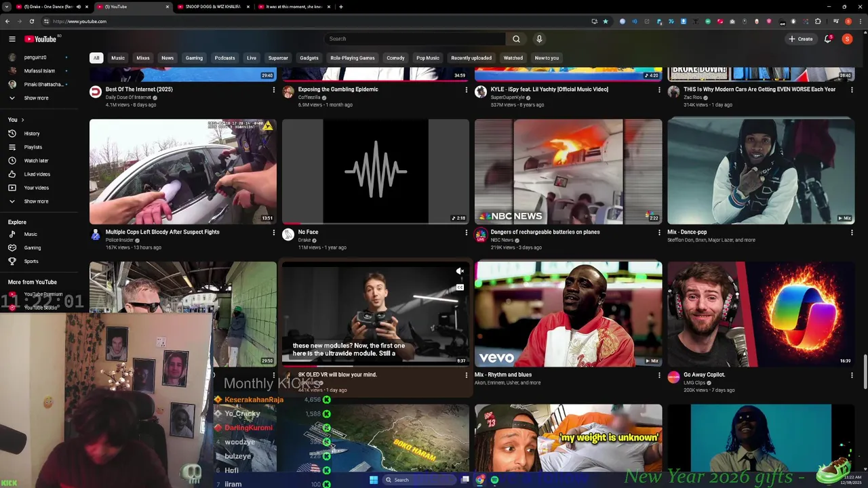Bookmark page with the star icon

point(606,21)
